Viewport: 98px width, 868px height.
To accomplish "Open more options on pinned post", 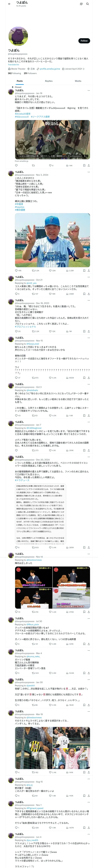I will [89, 90].
